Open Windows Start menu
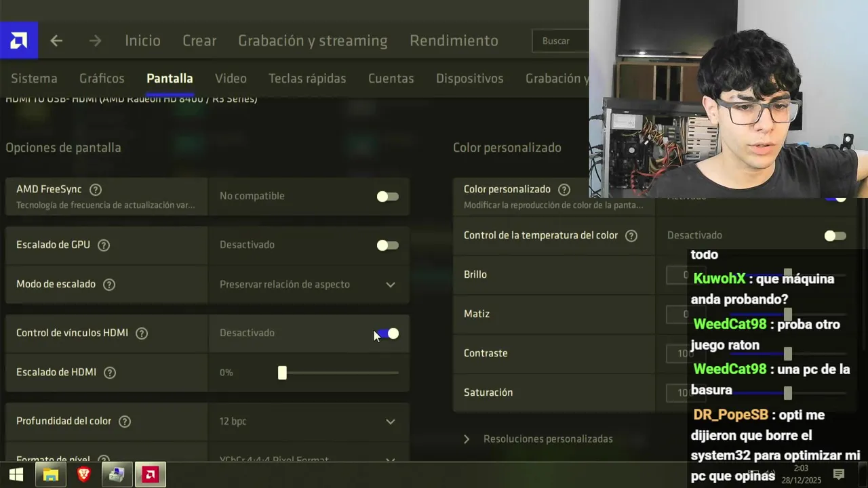 tap(16, 474)
